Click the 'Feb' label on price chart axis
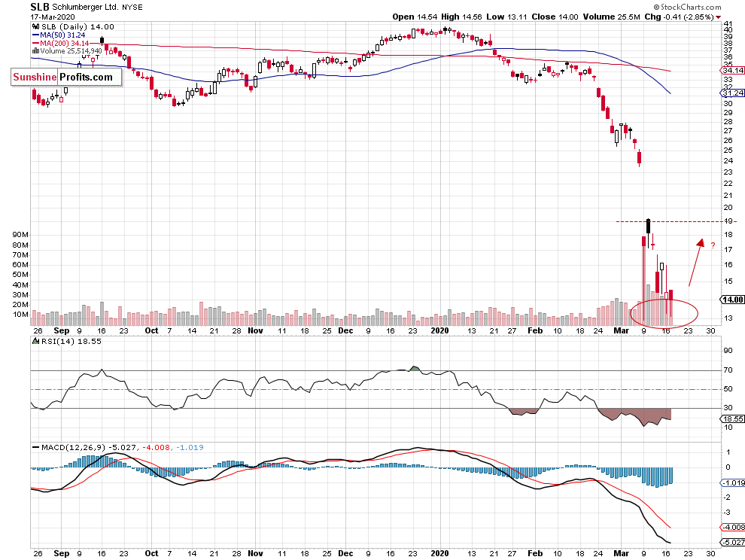Viewport: 745px width, 560px height. (x=535, y=330)
